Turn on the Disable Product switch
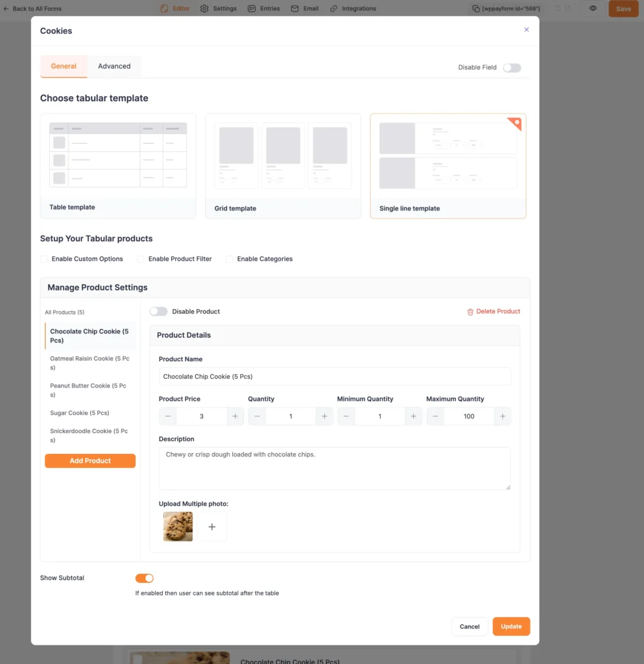 (x=158, y=311)
